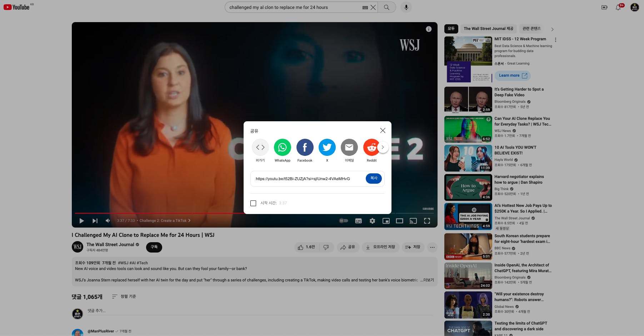Expand the chapter 'Challenge 2: Create a TikTok'
The height and width of the screenshot is (336, 644).
(165, 221)
